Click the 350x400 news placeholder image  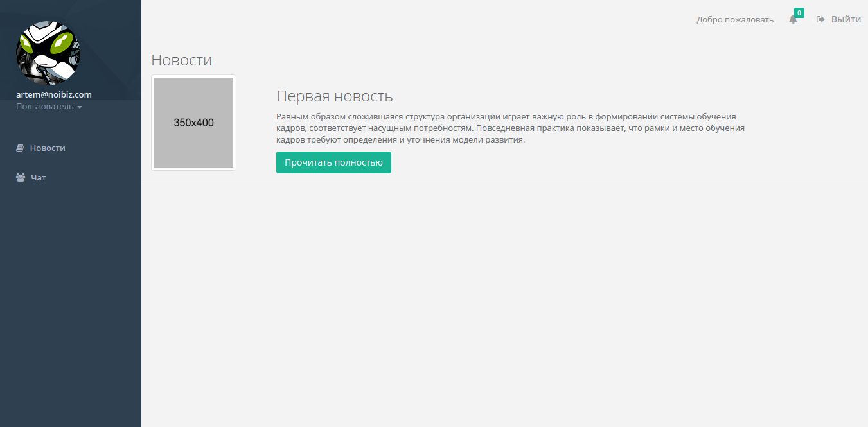pos(193,123)
